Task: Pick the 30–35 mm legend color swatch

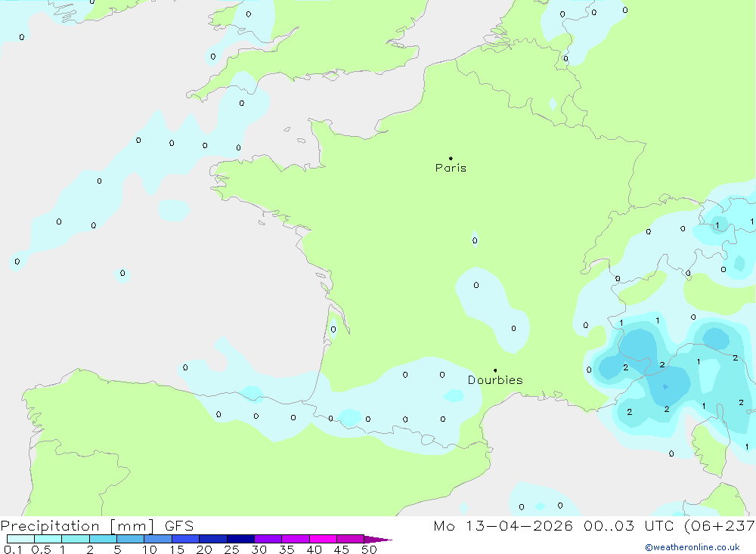Action: pyautogui.click(x=268, y=539)
